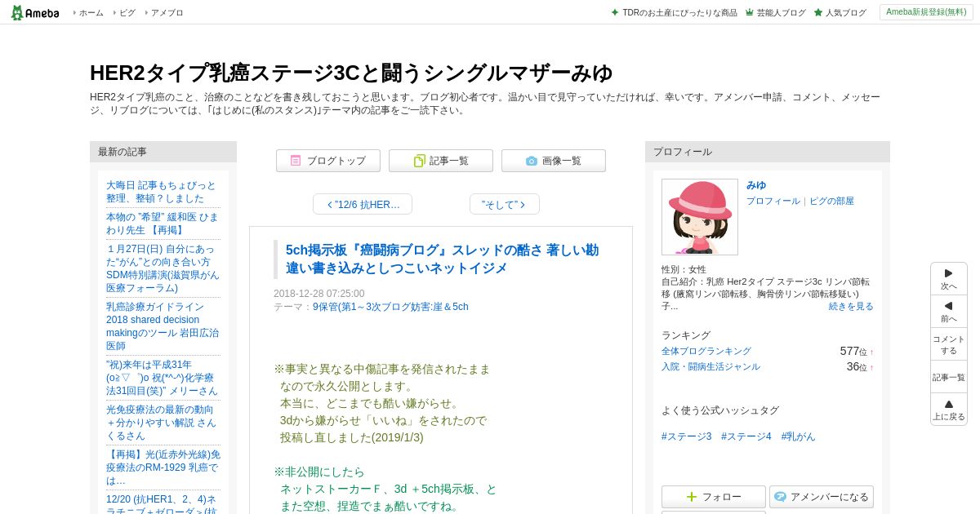Open TDRのお土産にぴったりな商品 link
Viewport: 980px width, 514px height.
[x=679, y=13]
